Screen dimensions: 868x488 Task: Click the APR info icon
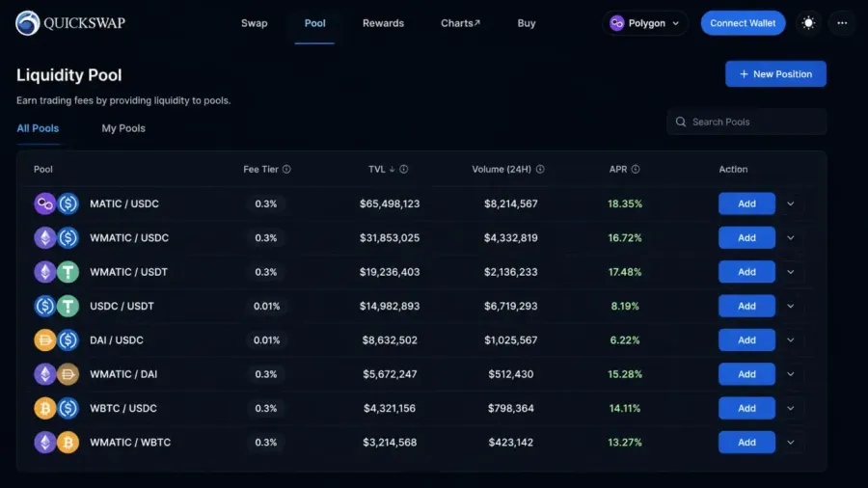[636, 170]
